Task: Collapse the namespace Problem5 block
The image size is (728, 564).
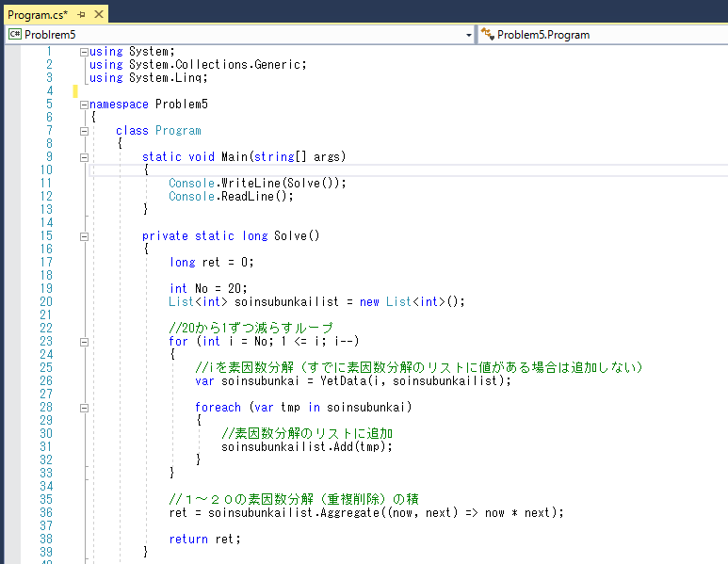Action: pos(84,105)
